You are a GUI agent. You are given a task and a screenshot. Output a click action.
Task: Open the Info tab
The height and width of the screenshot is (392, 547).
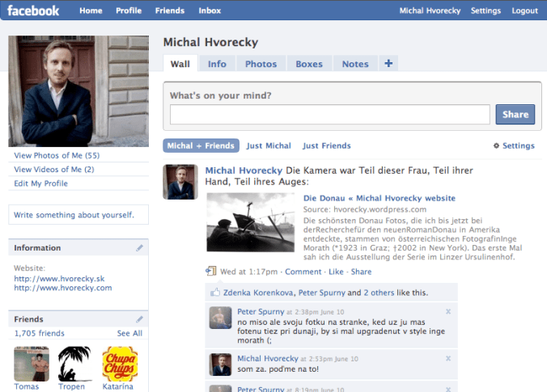pos(217,64)
